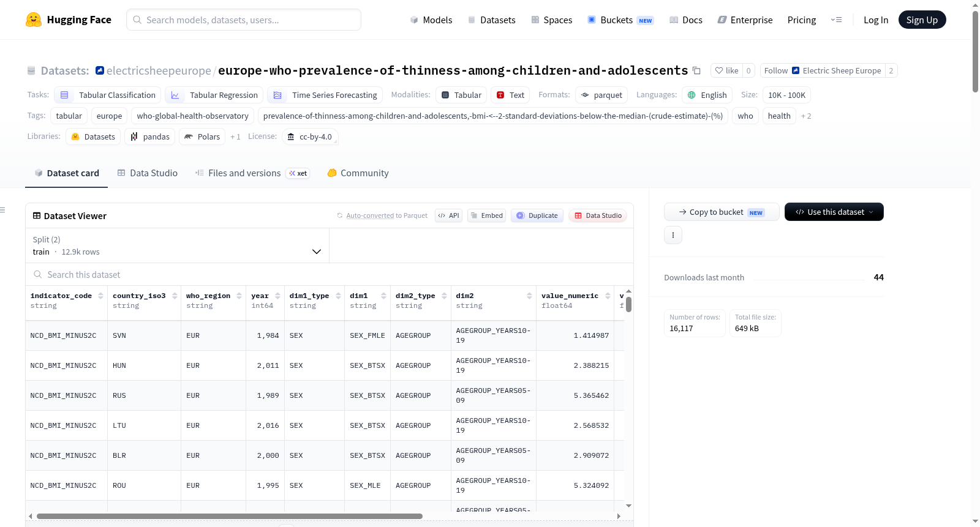Select the parquet format tag
This screenshot has width=980, height=527.
(601, 95)
